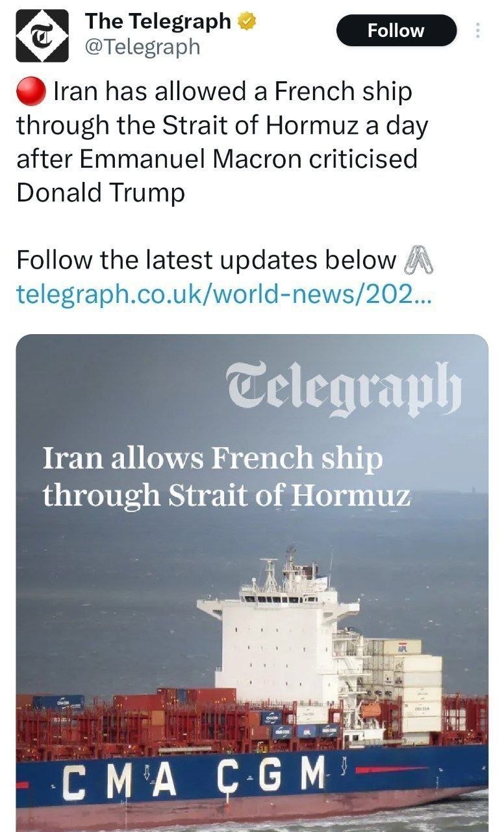Open the @Telegraph handle
The width and height of the screenshot is (504, 832).
click(142, 47)
